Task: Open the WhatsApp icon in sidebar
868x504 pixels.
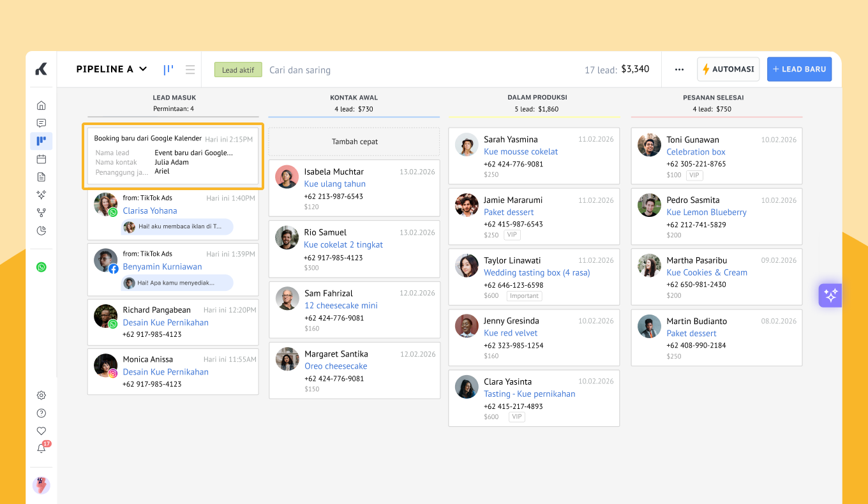Action: [41, 267]
